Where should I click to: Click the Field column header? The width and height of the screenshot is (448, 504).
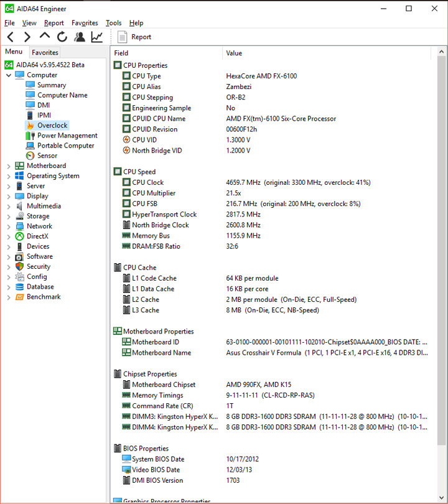(x=167, y=53)
